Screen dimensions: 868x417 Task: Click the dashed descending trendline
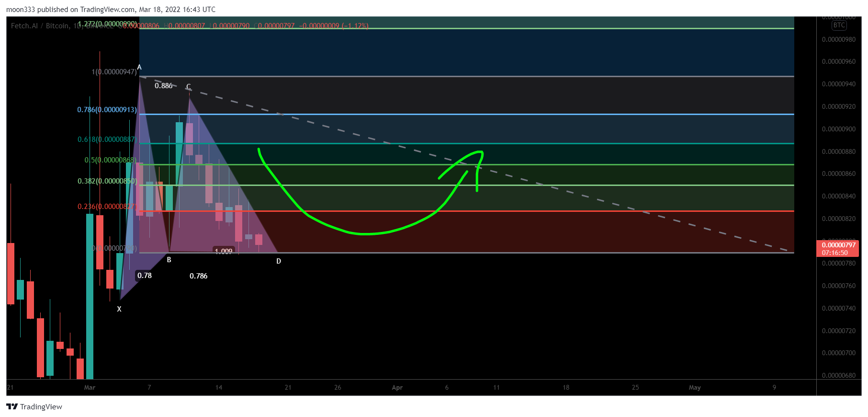pyautogui.click(x=464, y=164)
